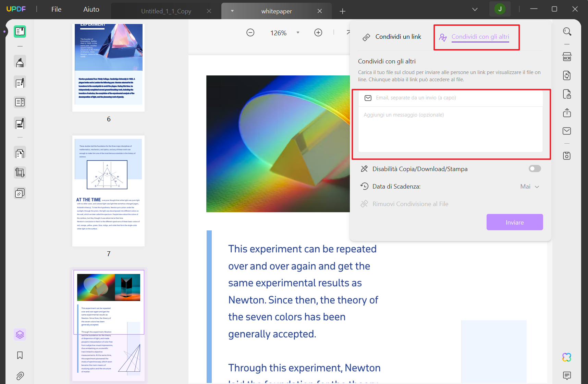Open user account avatar J

click(x=500, y=9)
